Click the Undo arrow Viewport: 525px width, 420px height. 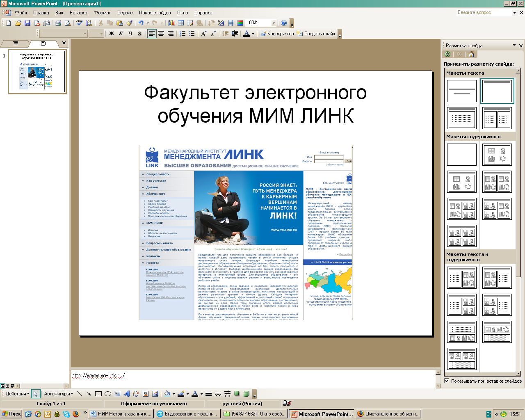point(141,23)
